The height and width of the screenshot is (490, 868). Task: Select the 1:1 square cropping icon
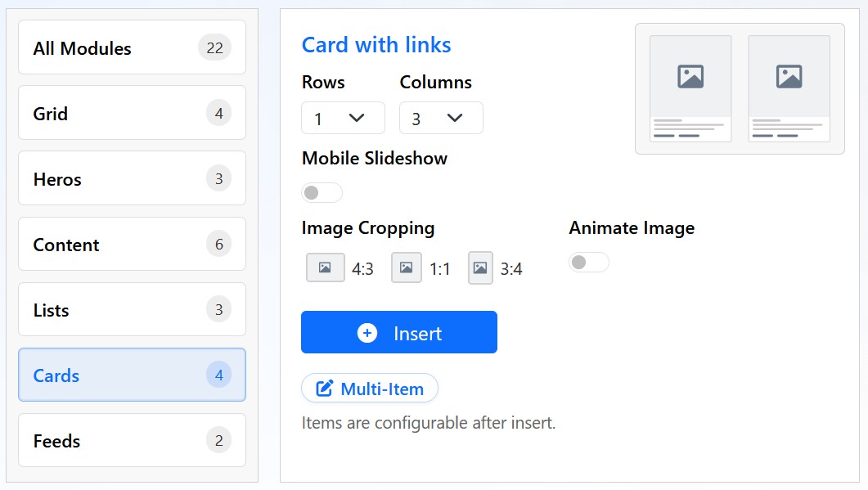[407, 268]
